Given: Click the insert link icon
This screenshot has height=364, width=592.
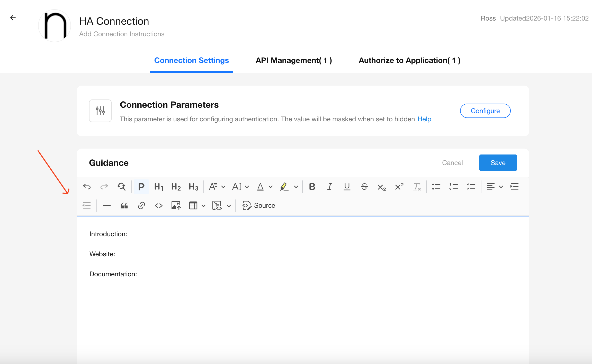Looking at the screenshot, I should pos(141,206).
